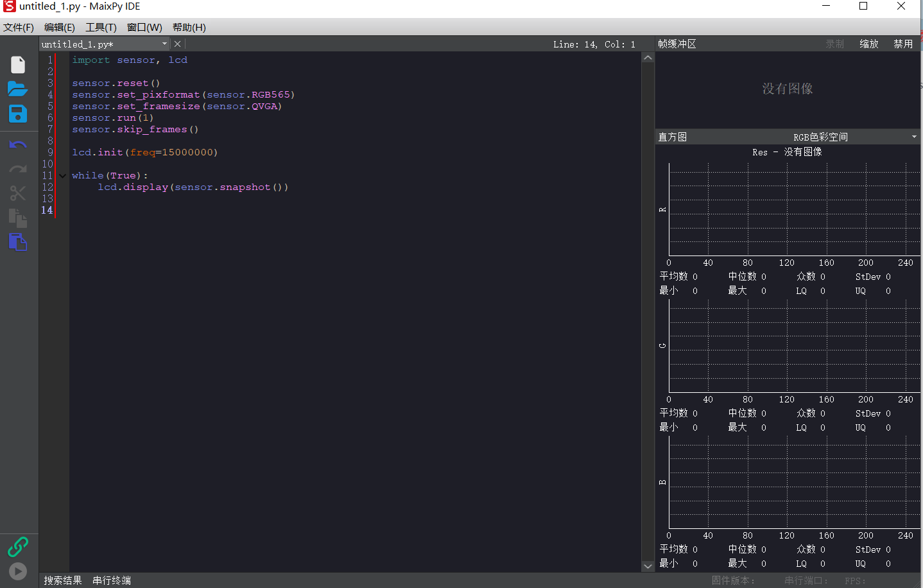Viewport: 923px width, 588px height.
Task: Open a file with the folder icon
Action: tap(18, 89)
